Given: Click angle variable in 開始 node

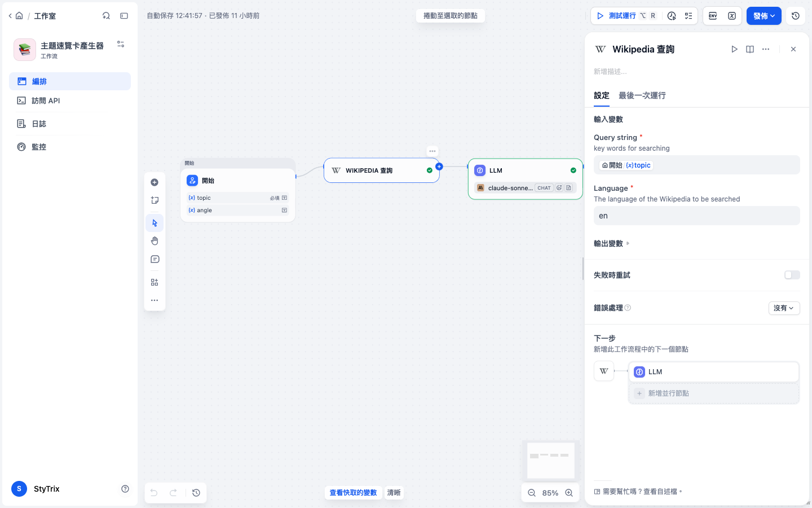Looking at the screenshot, I should (x=238, y=211).
